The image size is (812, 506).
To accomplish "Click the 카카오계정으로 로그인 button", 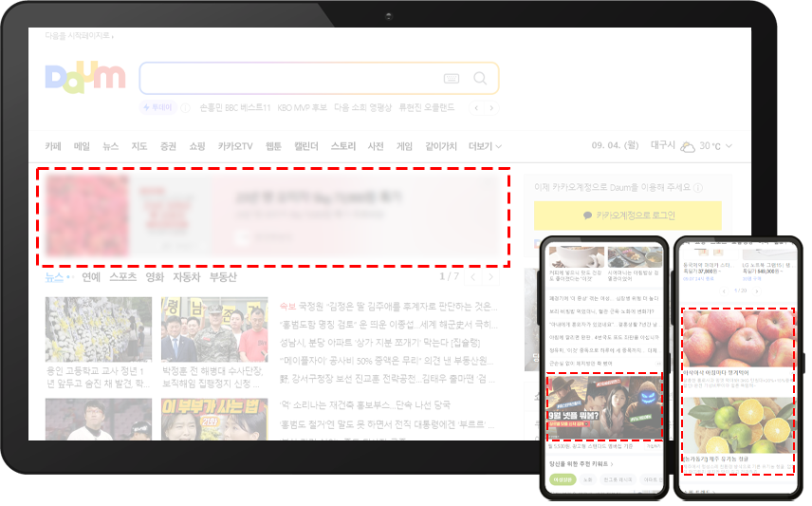I will (629, 216).
